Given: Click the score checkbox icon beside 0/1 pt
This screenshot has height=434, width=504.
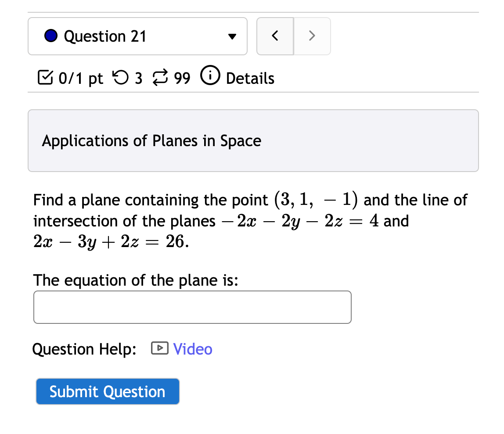Looking at the screenshot, I should tap(45, 77).
